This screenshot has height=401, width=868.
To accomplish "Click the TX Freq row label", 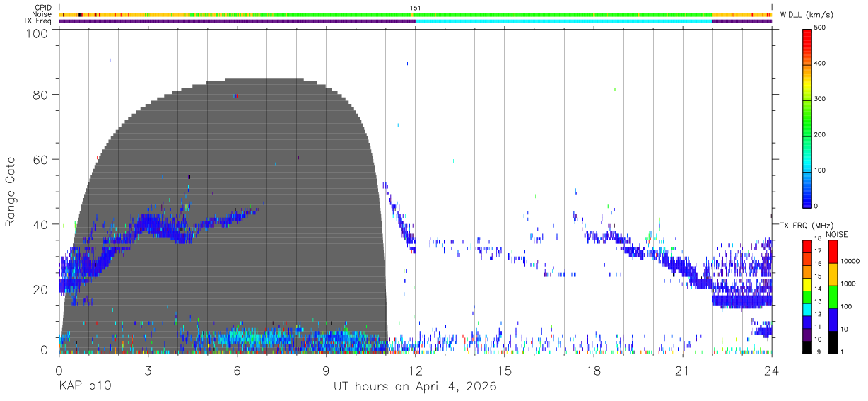I will pyautogui.click(x=38, y=21).
